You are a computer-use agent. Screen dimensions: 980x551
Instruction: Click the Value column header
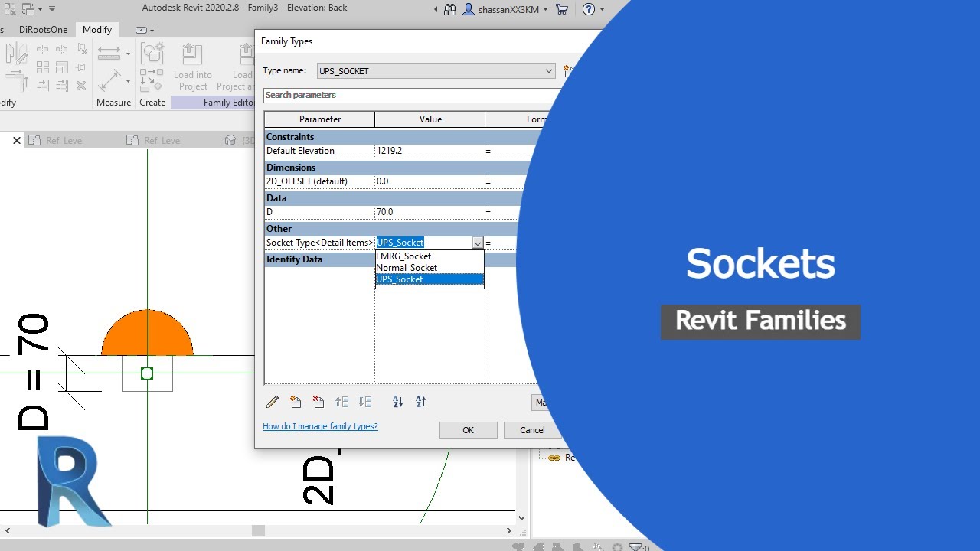[x=430, y=119]
